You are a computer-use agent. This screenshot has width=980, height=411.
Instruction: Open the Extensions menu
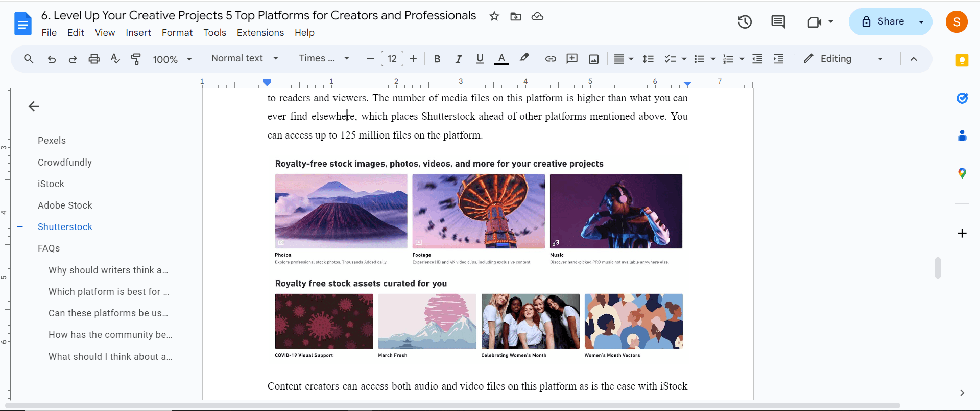click(260, 33)
